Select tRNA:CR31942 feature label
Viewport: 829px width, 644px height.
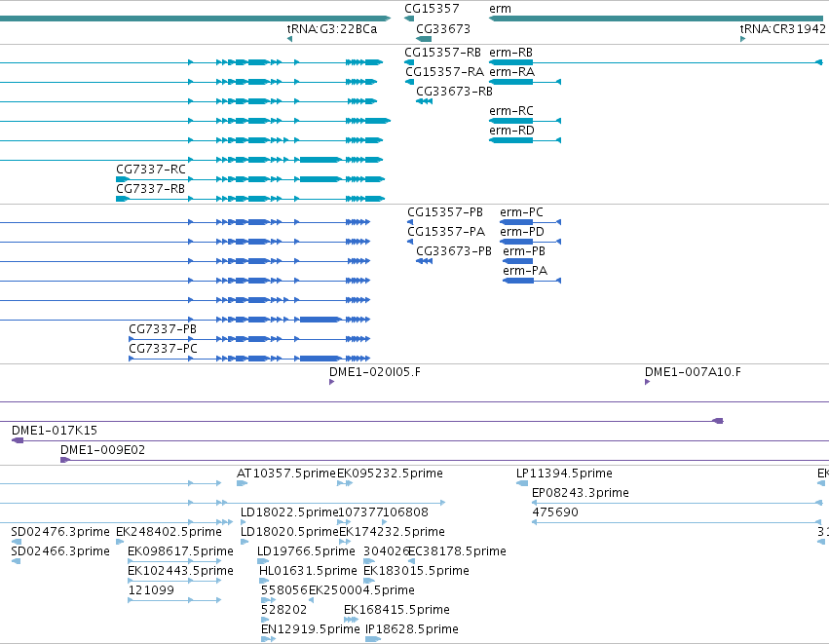tap(782, 28)
